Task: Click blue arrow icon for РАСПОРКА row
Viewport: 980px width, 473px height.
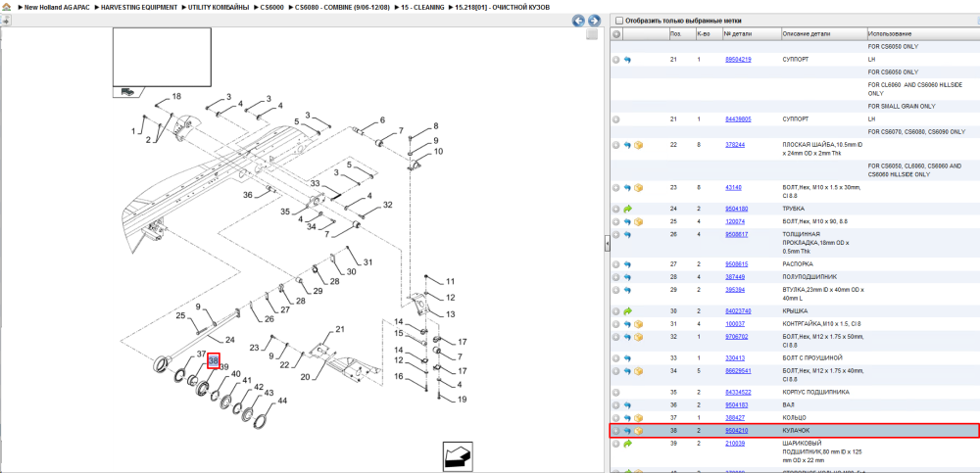Action: (627, 264)
